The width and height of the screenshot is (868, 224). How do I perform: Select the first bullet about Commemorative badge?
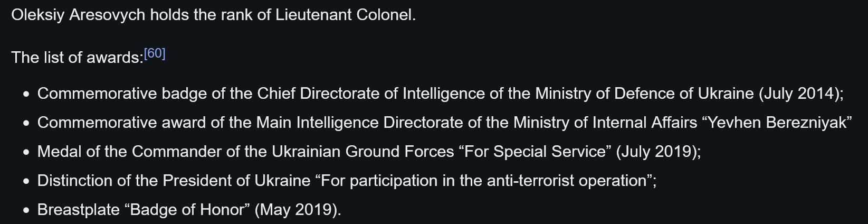point(440,94)
